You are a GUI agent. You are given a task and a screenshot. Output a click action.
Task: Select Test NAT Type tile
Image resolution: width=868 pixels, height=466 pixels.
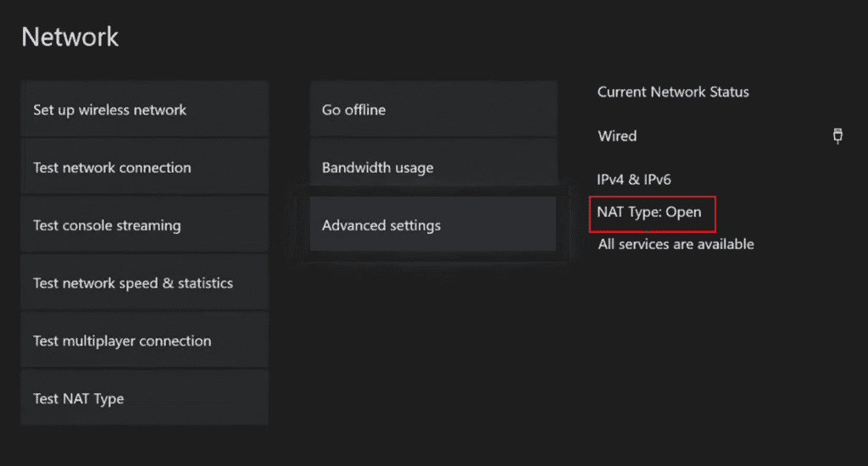(x=144, y=398)
